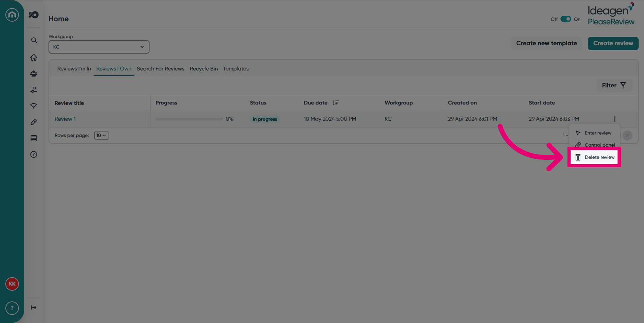Toggle the Off/On switch
Viewport: 644px width, 323px height.
pyautogui.click(x=566, y=19)
